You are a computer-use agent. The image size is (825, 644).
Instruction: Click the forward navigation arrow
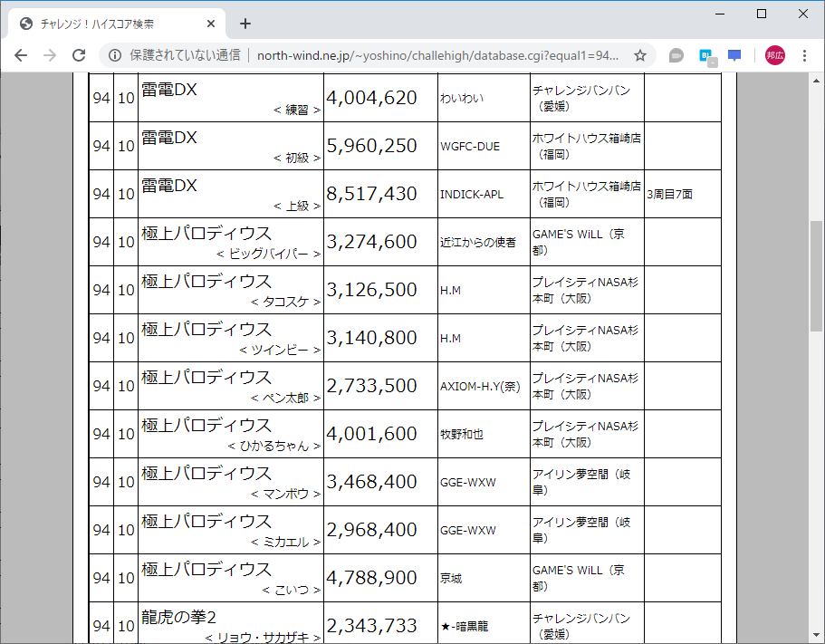50,54
